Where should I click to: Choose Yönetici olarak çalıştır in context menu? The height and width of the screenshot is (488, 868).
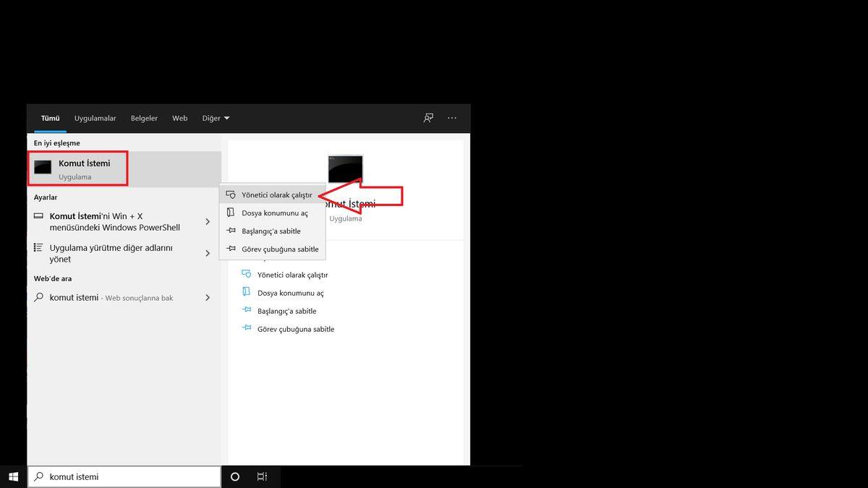pyautogui.click(x=276, y=195)
